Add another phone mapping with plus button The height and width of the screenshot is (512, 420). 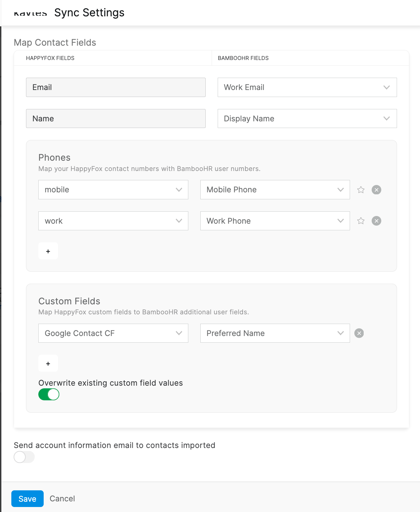[48, 251]
